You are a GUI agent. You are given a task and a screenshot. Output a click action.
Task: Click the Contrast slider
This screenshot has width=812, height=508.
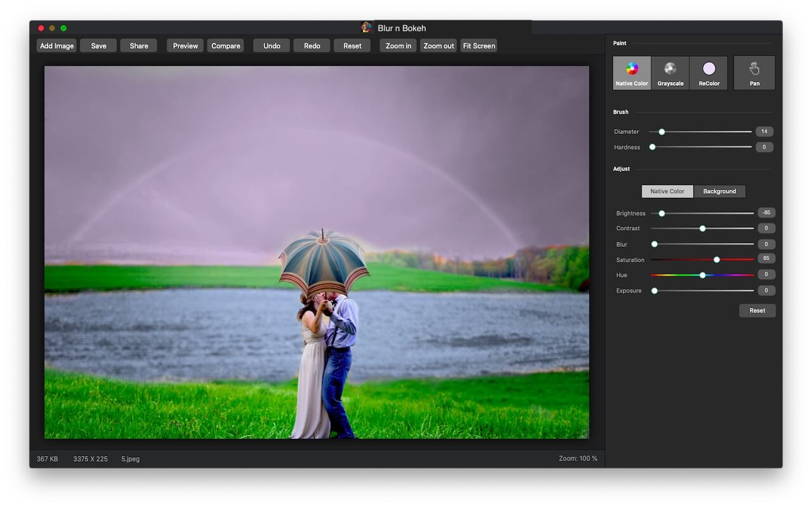[x=703, y=228]
